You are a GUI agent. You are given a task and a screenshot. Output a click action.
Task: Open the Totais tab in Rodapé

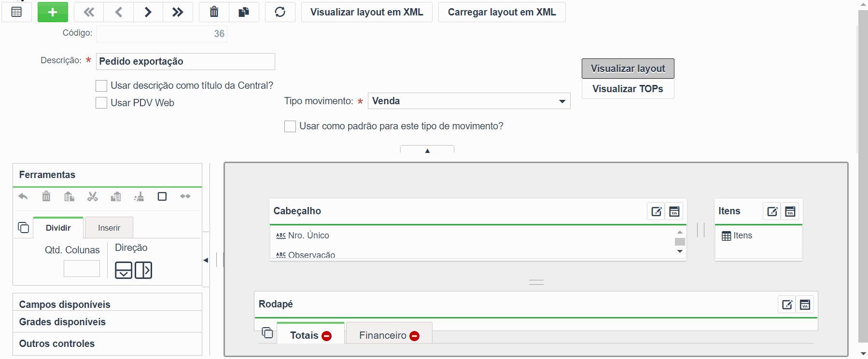coord(304,335)
